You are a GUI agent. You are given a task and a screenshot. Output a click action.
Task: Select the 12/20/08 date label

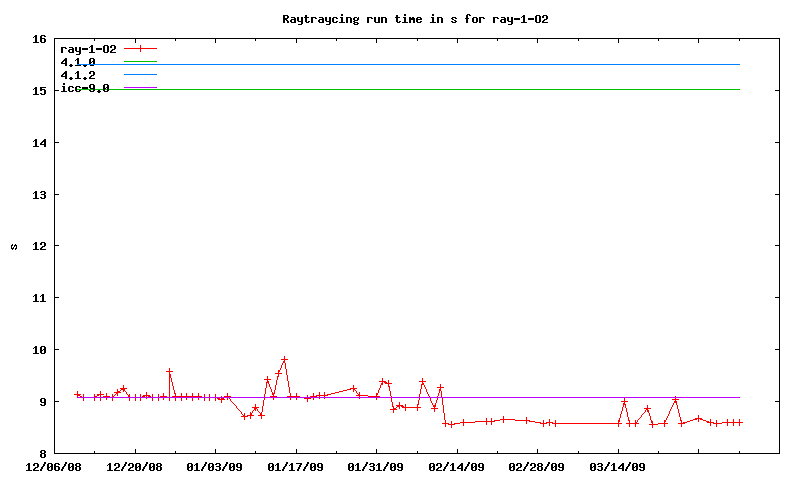point(134,466)
